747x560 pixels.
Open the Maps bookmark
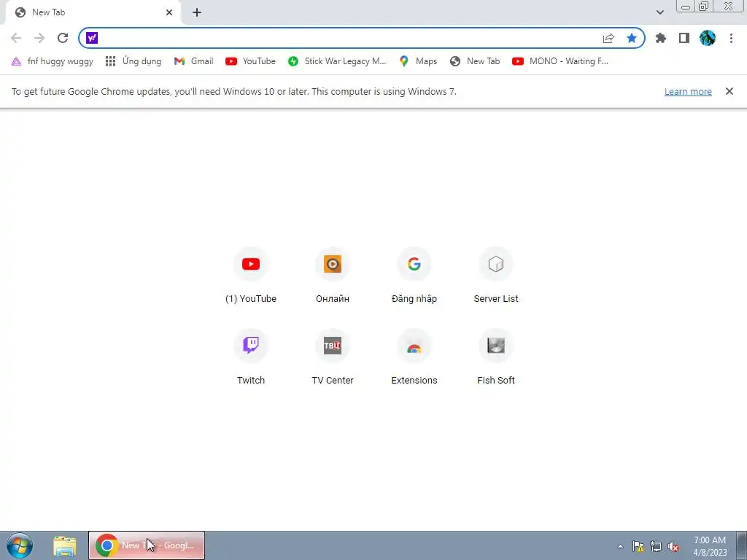(418, 61)
